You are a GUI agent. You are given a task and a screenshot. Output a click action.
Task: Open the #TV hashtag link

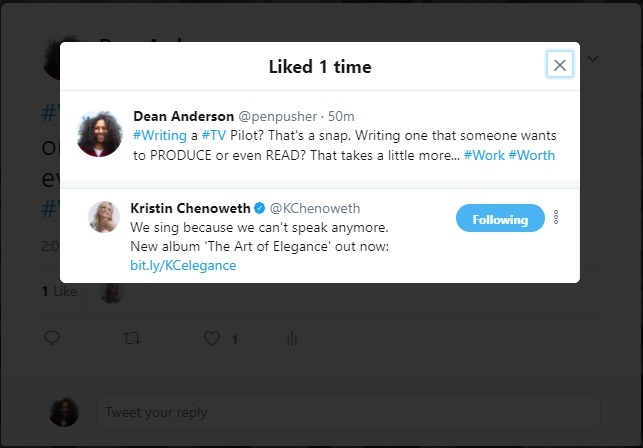(x=214, y=136)
